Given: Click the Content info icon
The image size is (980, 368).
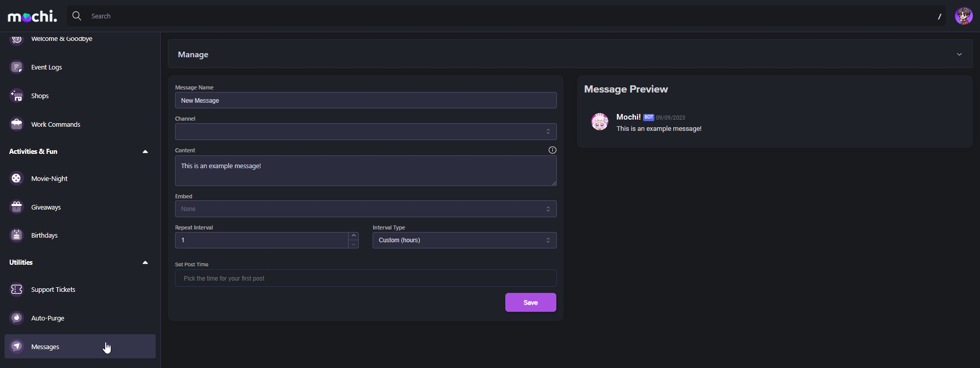Looking at the screenshot, I should click(552, 150).
